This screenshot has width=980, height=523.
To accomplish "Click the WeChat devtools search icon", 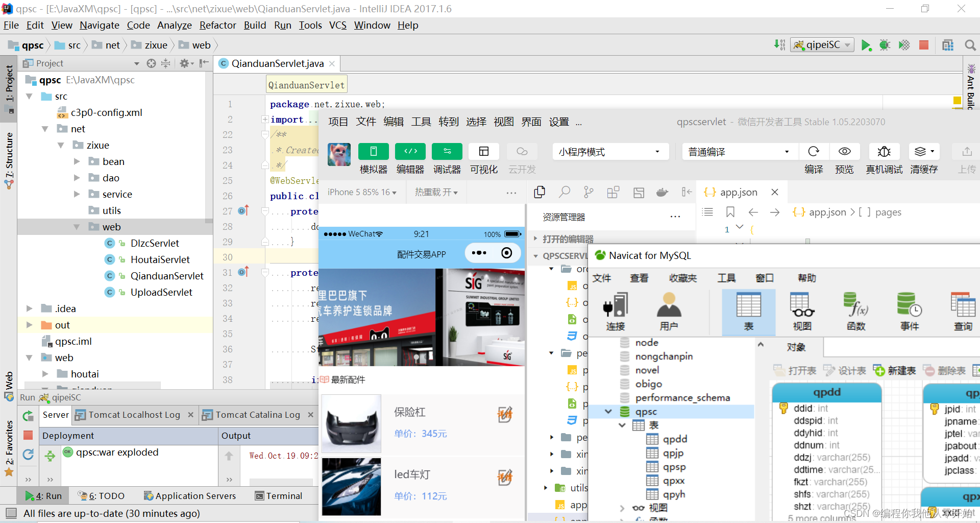I will [x=564, y=192].
